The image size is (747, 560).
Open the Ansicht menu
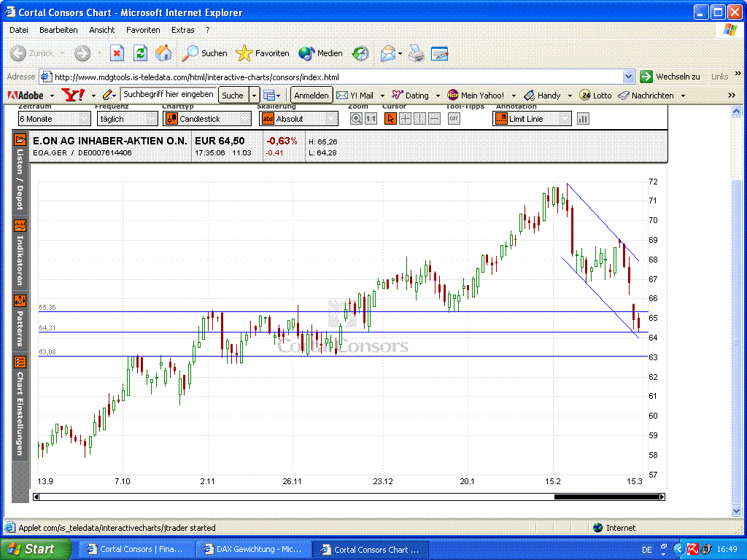[102, 29]
